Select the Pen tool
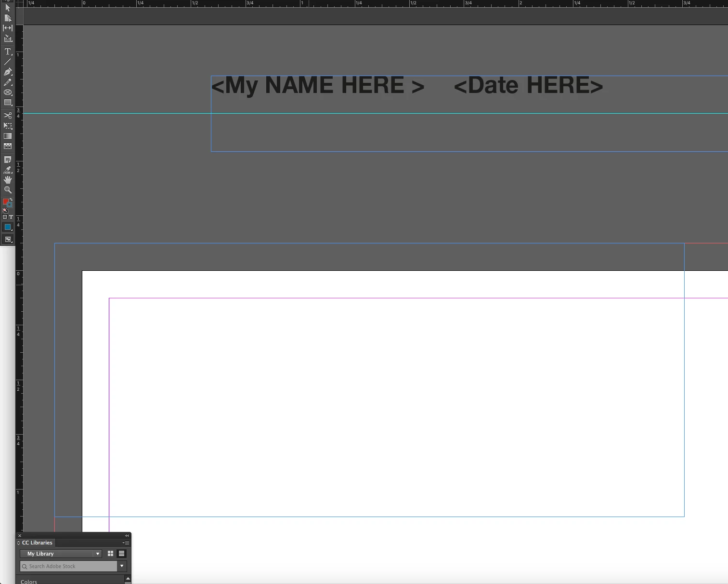The height and width of the screenshot is (584, 728). tap(8, 72)
